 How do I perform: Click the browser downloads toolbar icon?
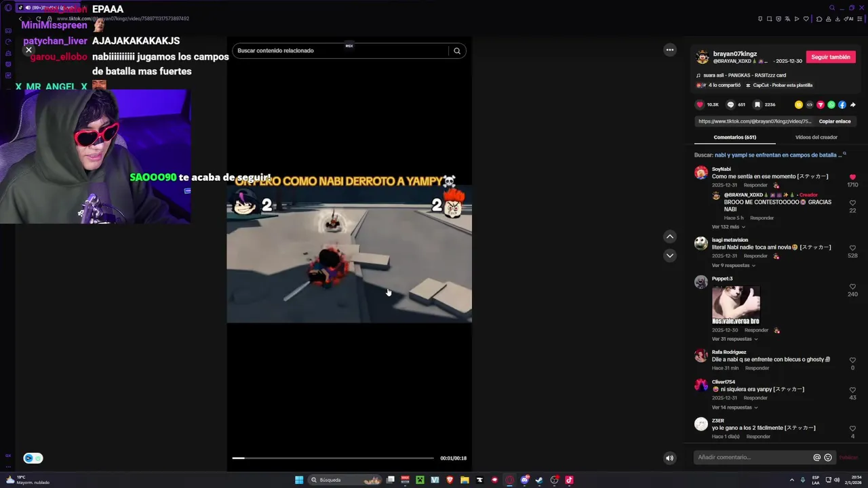tap(837, 19)
